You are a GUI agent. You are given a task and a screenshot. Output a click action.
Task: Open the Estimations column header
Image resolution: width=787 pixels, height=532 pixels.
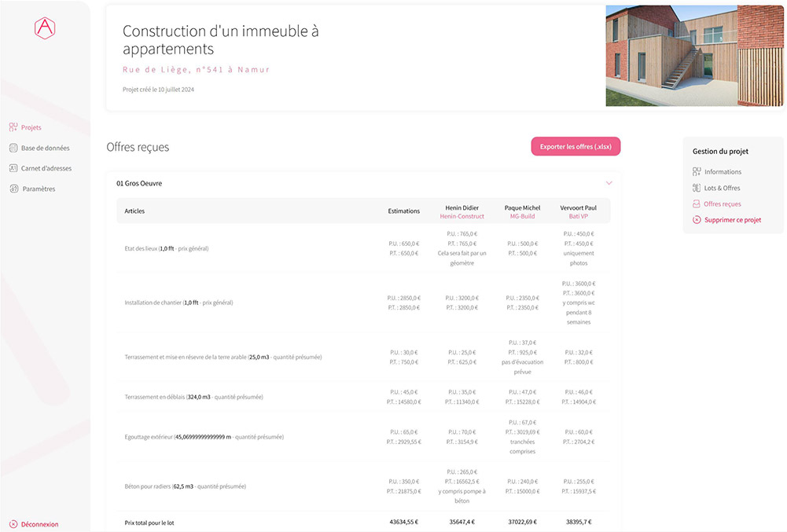(x=403, y=211)
